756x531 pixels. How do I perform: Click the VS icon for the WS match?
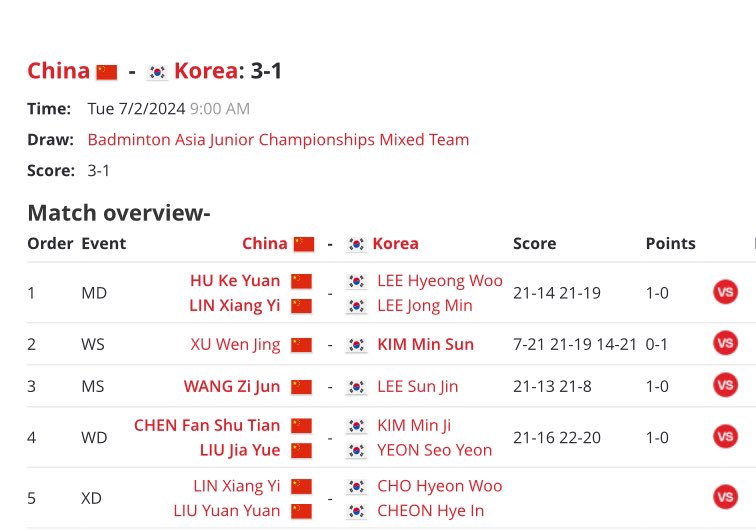coord(725,343)
